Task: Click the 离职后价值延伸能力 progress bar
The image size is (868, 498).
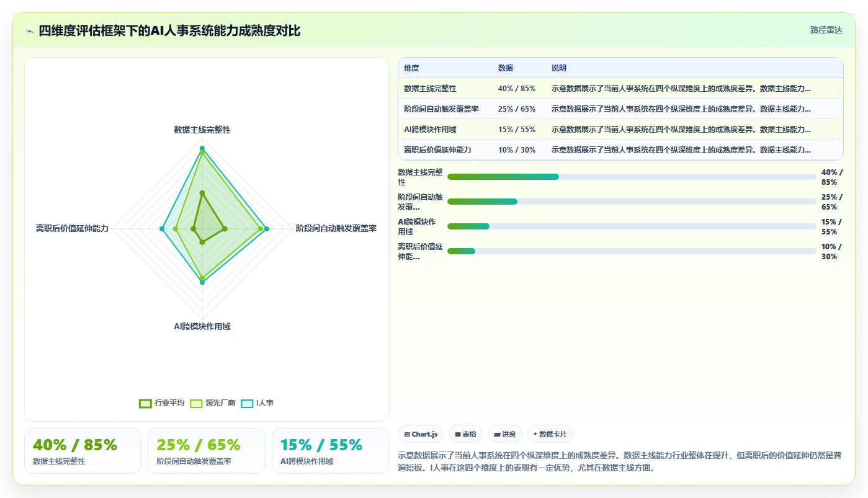Action: pyautogui.click(x=632, y=251)
